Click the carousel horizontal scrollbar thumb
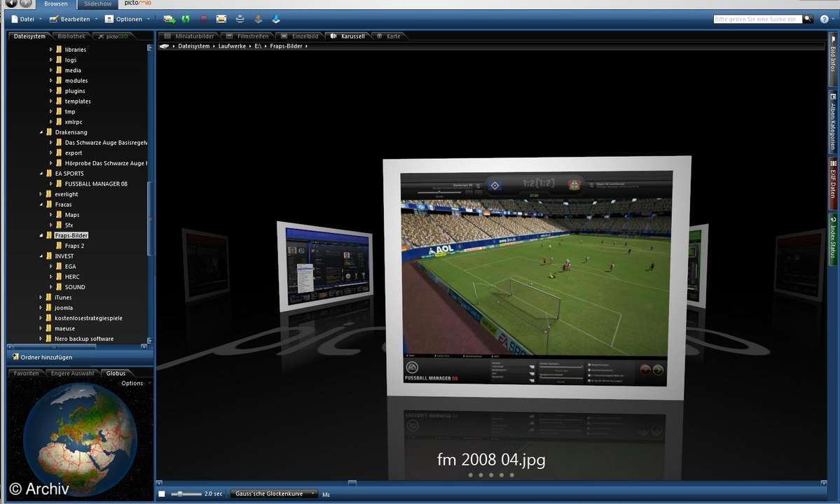This screenshot has height=504, width=840. click(352, 483)
